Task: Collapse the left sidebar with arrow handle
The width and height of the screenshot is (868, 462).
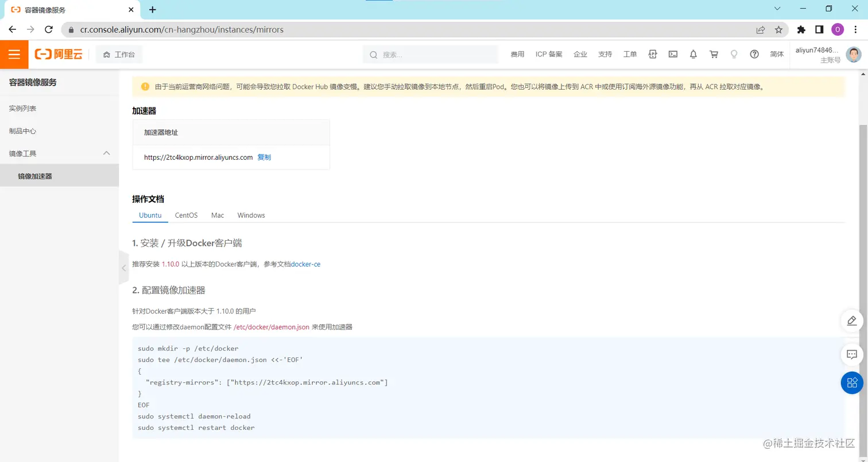Action: point(123,268)
